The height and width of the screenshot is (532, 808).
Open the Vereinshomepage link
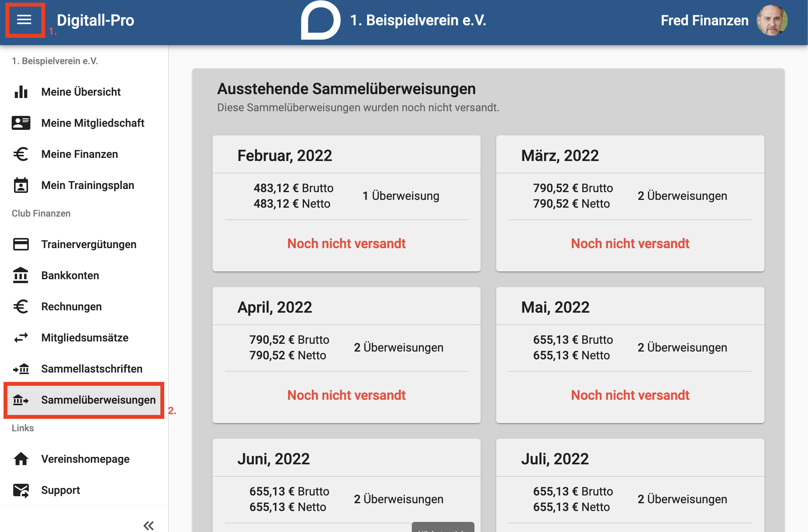84,459
